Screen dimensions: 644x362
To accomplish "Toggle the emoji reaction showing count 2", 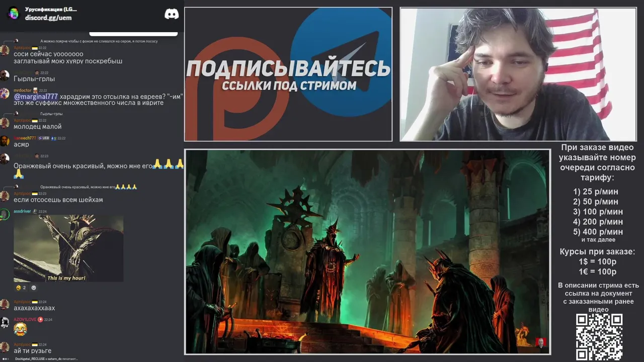I will (x=21, y=288).
